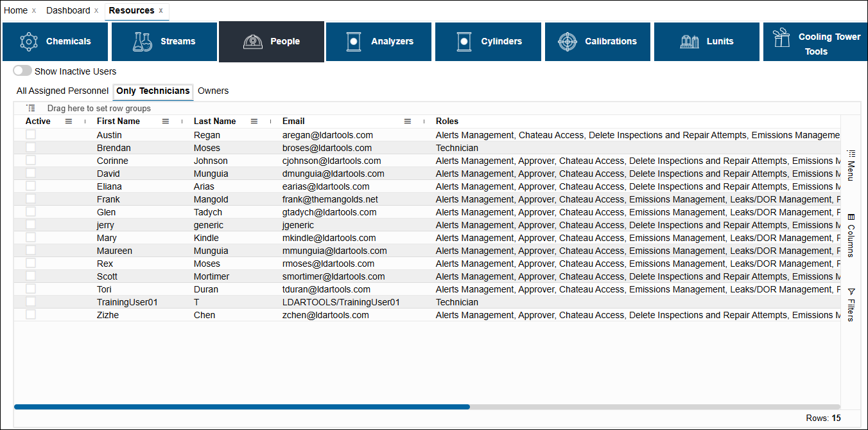Image resolution: width=868 pixels, height=430 pixels.
Task: Toggle the Show Inactive Users switch
Action: [x=22, y=71]
